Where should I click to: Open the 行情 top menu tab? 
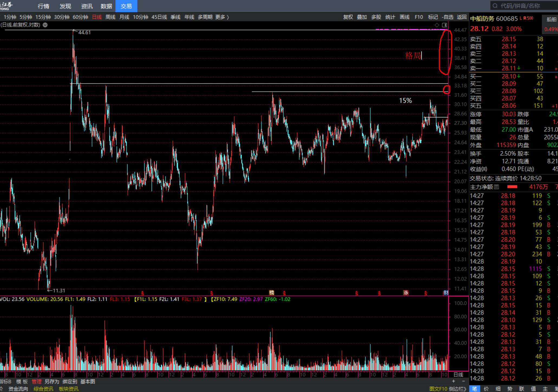coord(43,6)
